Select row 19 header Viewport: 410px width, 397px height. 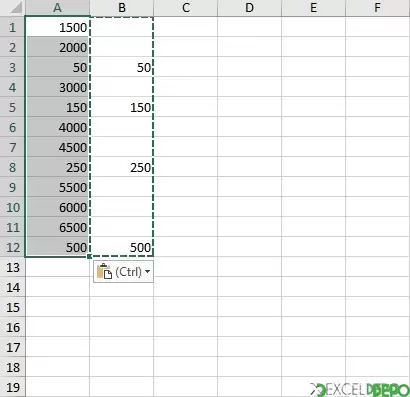[x=12, y=387]
